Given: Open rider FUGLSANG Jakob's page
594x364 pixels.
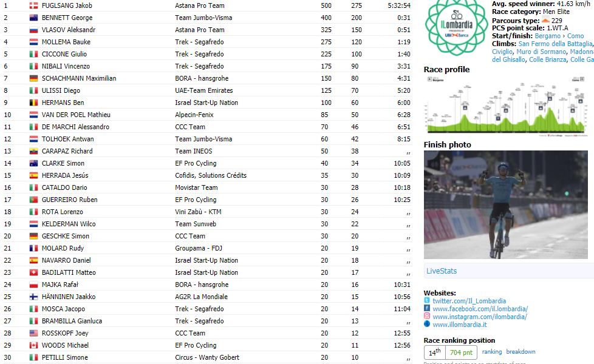Looking at the screenshot, I should click(67, 5).
